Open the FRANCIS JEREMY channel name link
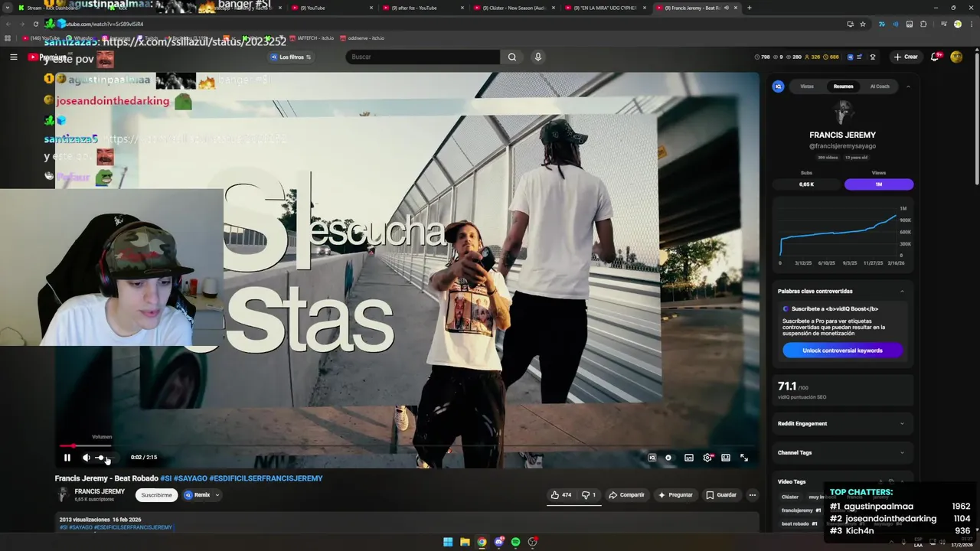This screenshot has width=980, height=551. (100, 491)
